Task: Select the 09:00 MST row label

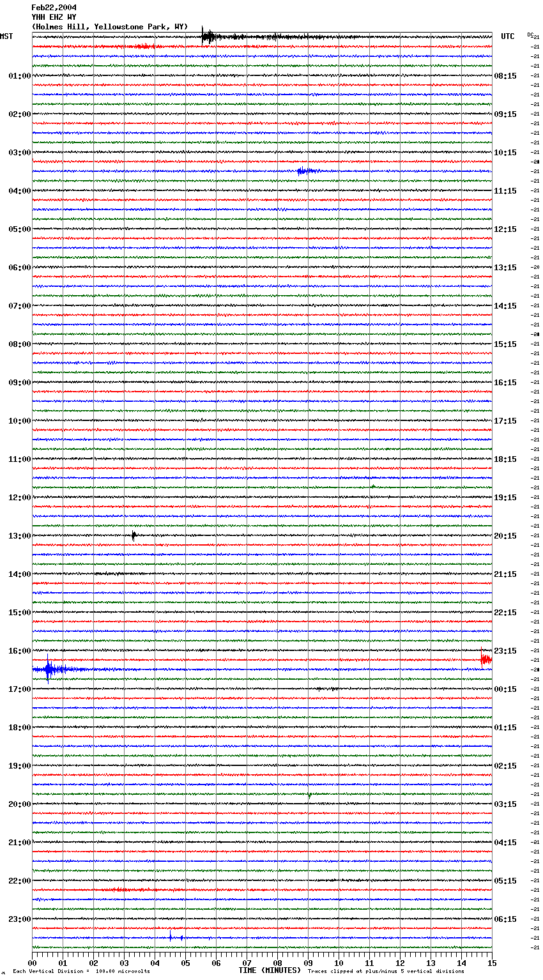Action: [x=20, y=383]
